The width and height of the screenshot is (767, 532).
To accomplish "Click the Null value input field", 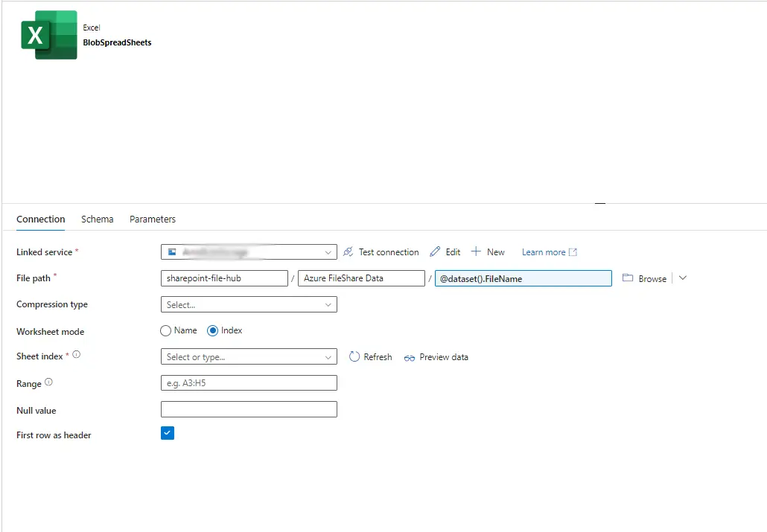I will [249, 409].
